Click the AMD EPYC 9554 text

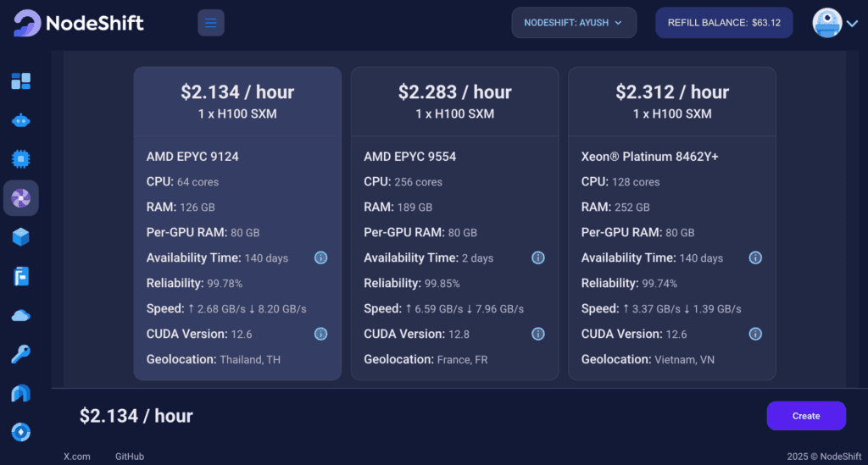coord(410,157)
